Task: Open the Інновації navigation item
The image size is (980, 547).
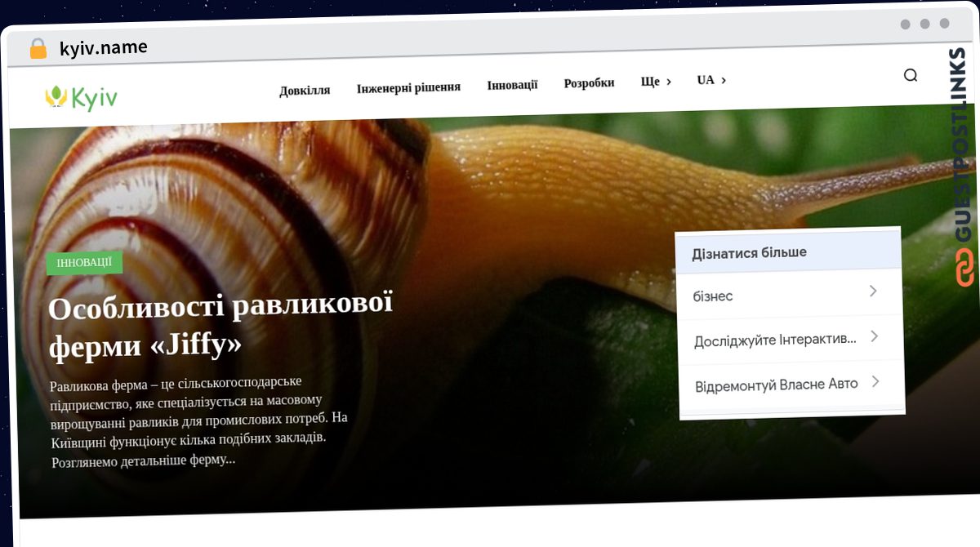Action: pos(512,85)
